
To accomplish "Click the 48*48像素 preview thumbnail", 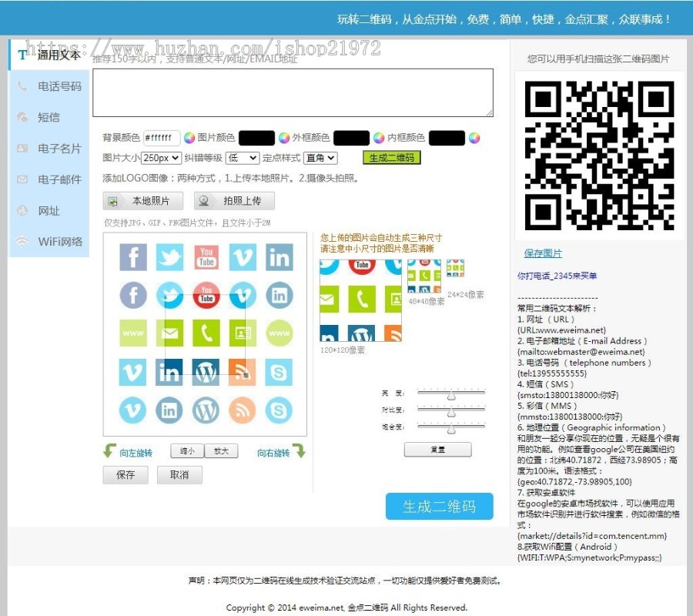I will [x=424, y=276].
